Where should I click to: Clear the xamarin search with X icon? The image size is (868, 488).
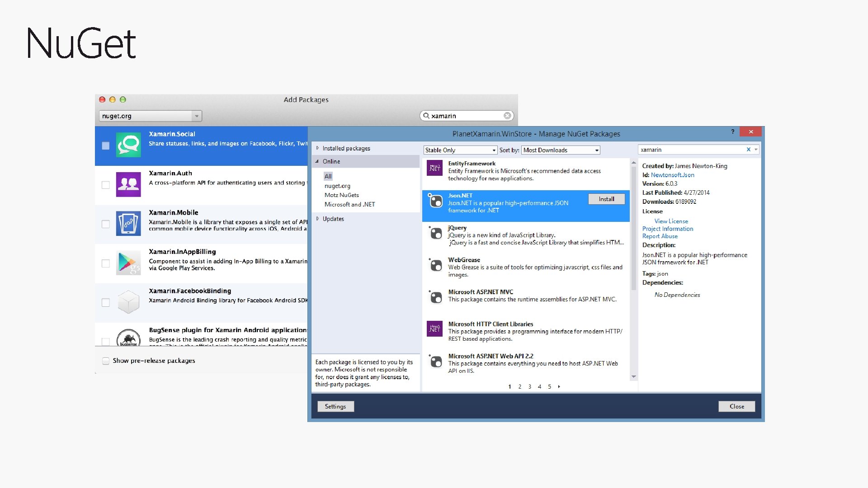(748, 150)
